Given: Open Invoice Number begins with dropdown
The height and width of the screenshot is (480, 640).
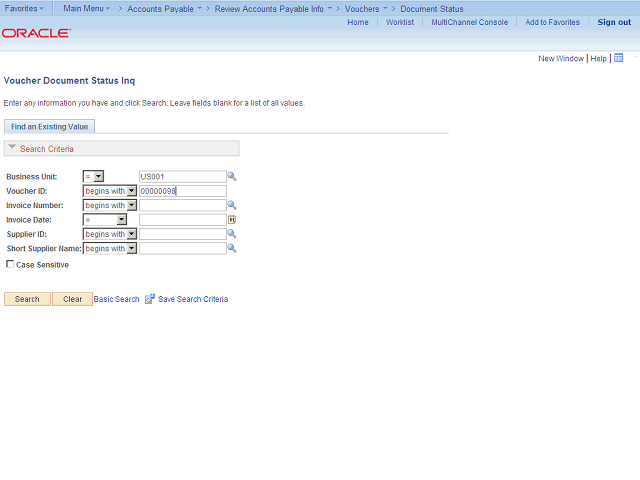Looking at the screenshot, I should pos(110,205).
